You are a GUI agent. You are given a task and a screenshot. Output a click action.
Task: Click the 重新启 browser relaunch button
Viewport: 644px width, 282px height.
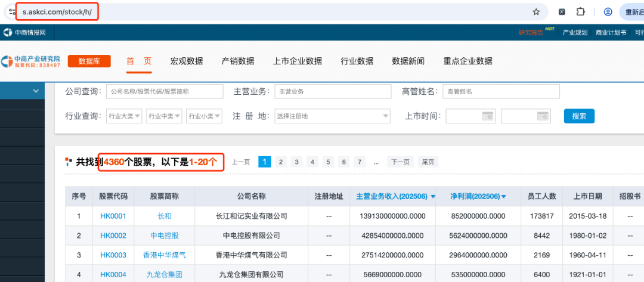click(x=631, y=12)
